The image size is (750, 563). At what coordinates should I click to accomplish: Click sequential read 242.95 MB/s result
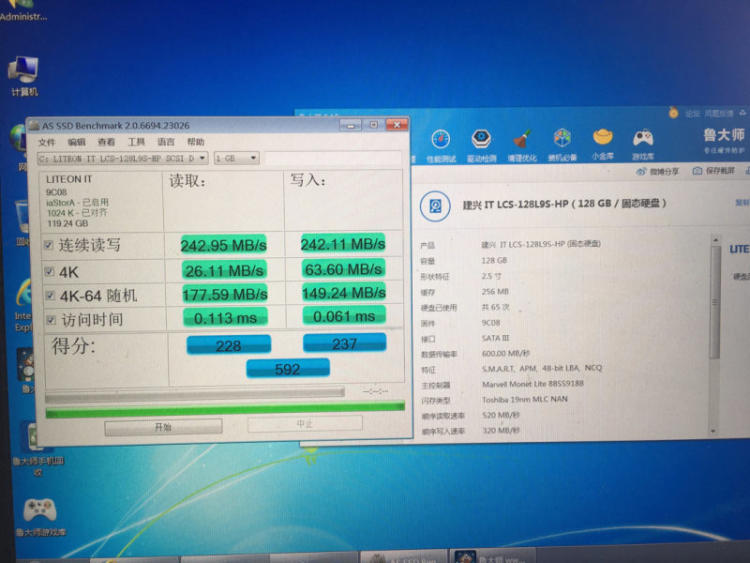pos(223,245)
